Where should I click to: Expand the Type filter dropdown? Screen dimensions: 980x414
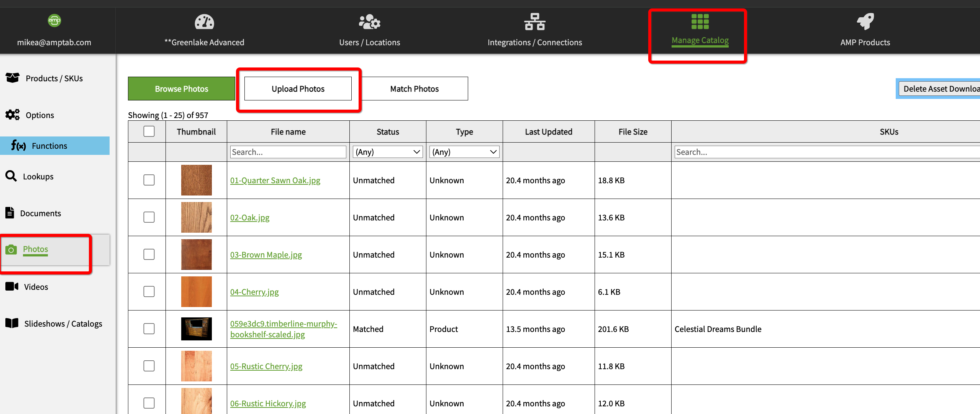tap(464, 152)
